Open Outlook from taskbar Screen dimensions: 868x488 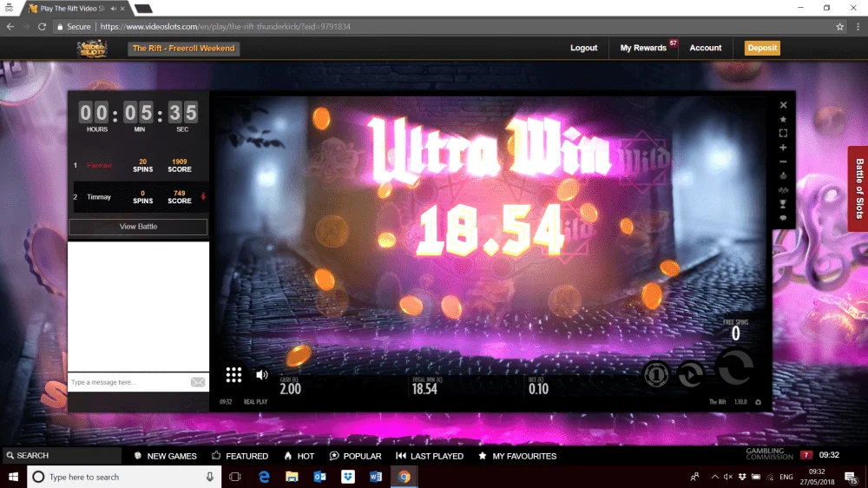point(320,477)
